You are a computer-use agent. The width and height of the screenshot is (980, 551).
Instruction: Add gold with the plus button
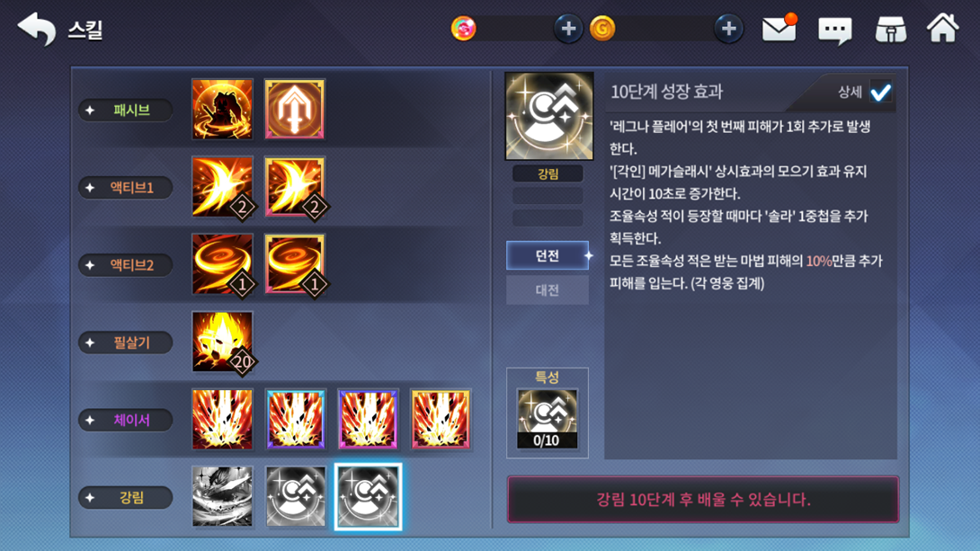[x=729, y=29]
